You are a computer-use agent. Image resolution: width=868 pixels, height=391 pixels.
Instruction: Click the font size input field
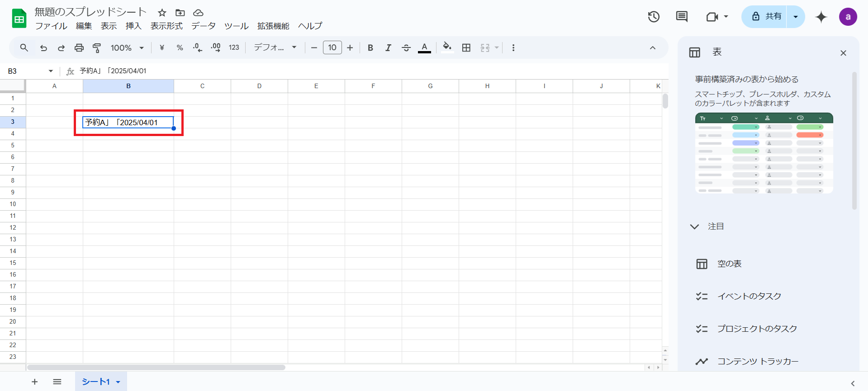click(x=332, y=47)
